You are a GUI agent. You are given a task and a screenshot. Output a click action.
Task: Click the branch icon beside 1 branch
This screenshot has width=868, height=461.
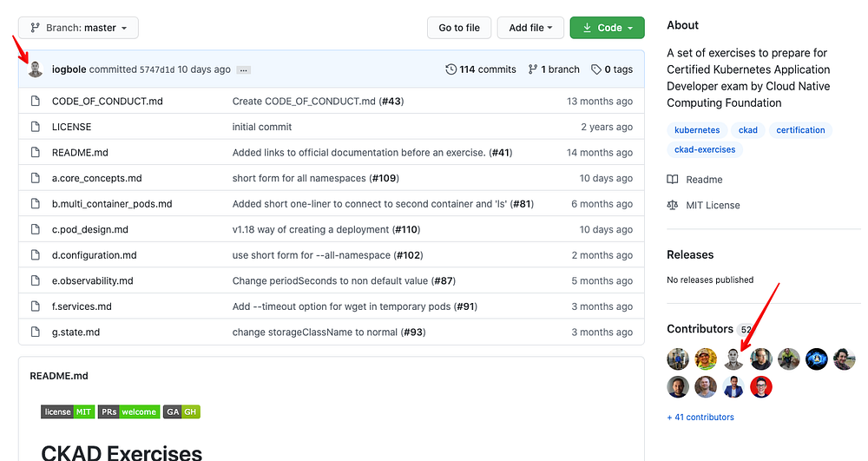pos(533,69)
